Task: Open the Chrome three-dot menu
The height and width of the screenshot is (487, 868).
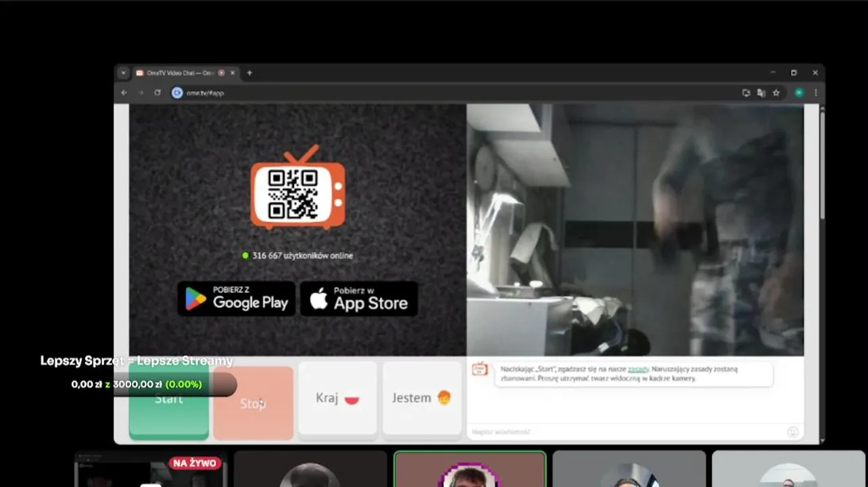Action: click(x=815, y=93)
